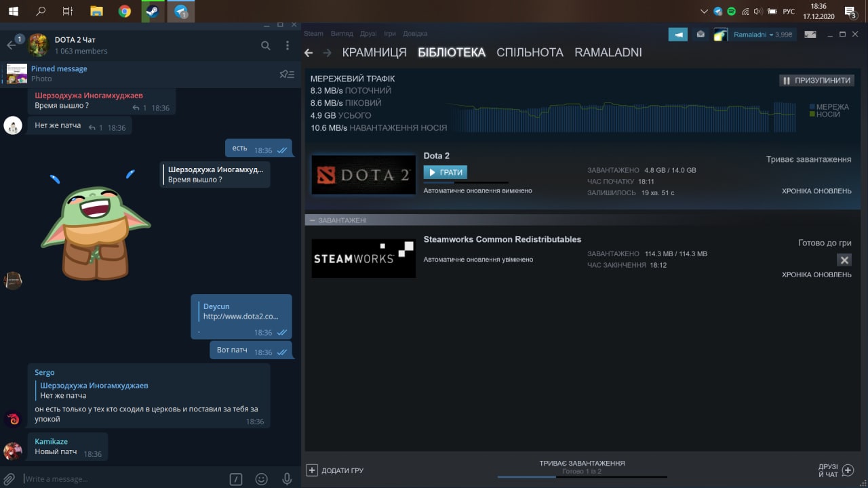Toggle НОСІЯ legend in traffic graph
Image resolution: width=868 pixels, height=488 pixels.
coord(825,115)
